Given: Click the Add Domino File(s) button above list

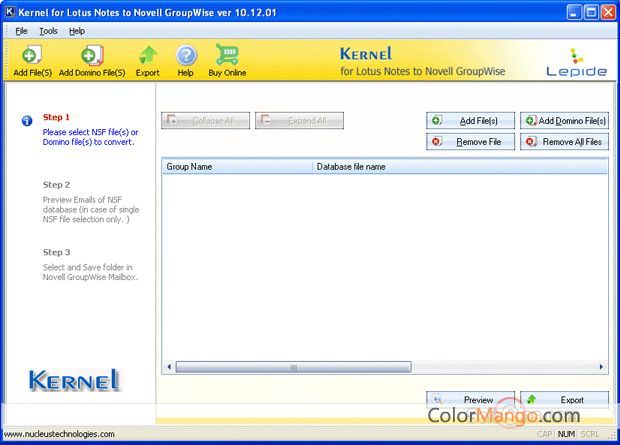Looking at the screenshot, I should tap(564, 121).
